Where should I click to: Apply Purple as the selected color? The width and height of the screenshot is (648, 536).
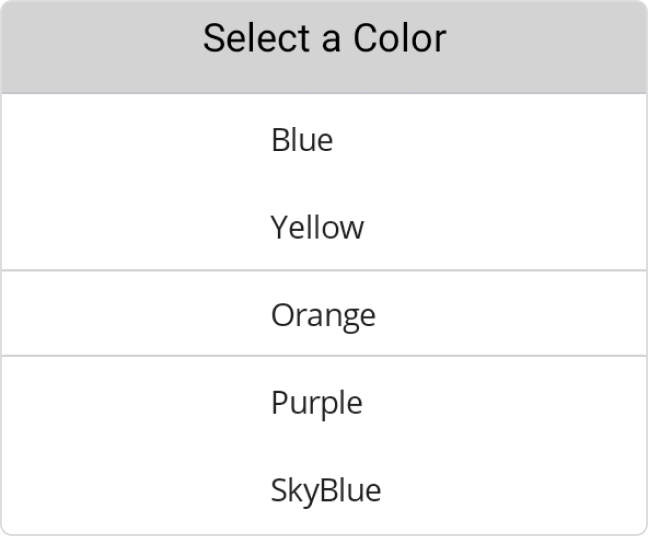coord(316,403)
